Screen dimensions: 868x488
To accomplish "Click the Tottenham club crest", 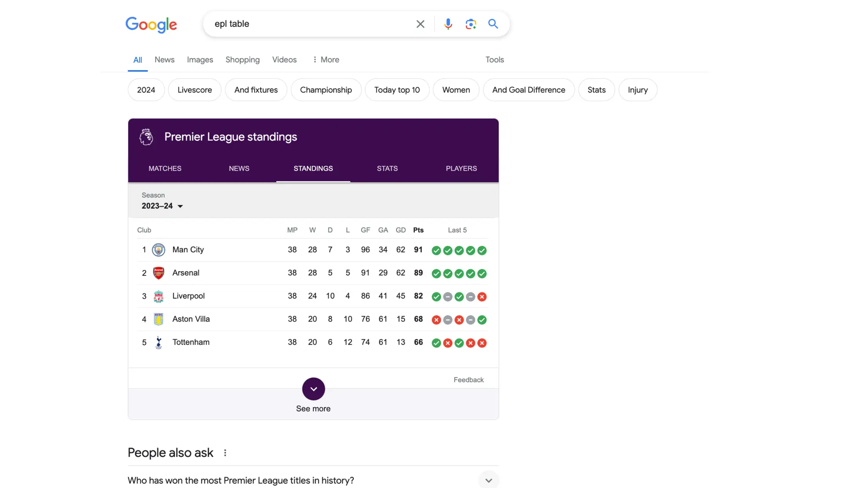I will tap(159, 342).
